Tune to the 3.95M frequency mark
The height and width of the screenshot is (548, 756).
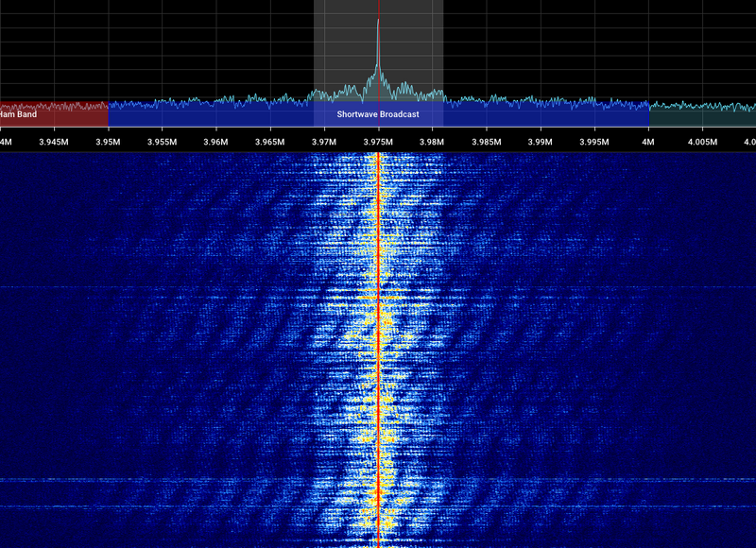(x=108, y=142)
